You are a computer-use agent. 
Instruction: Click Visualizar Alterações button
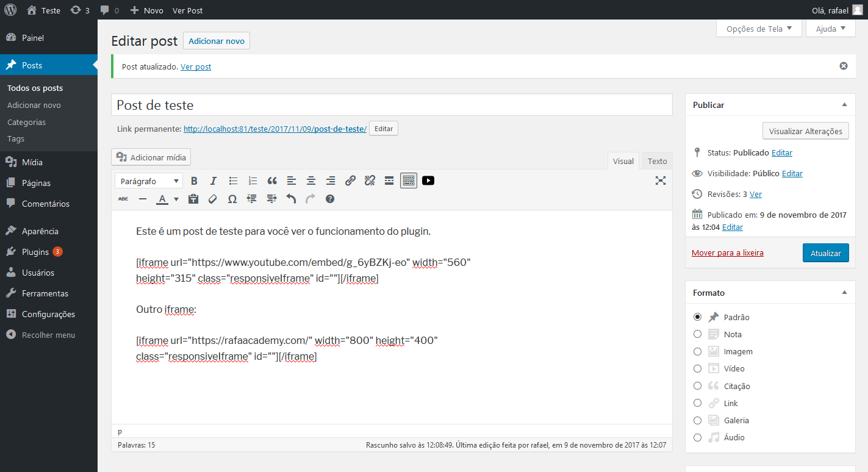(x=805, y=131)
